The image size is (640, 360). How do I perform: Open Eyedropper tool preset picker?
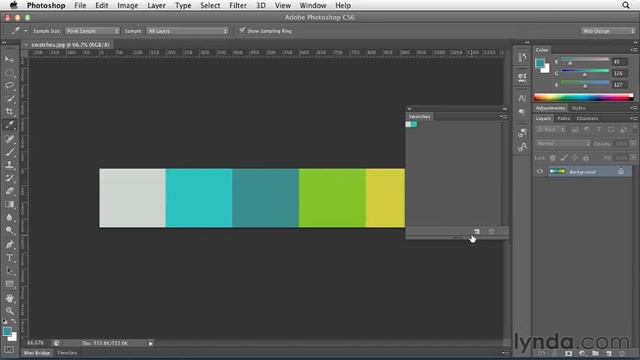pyautogui.click(x=26, y=31)
